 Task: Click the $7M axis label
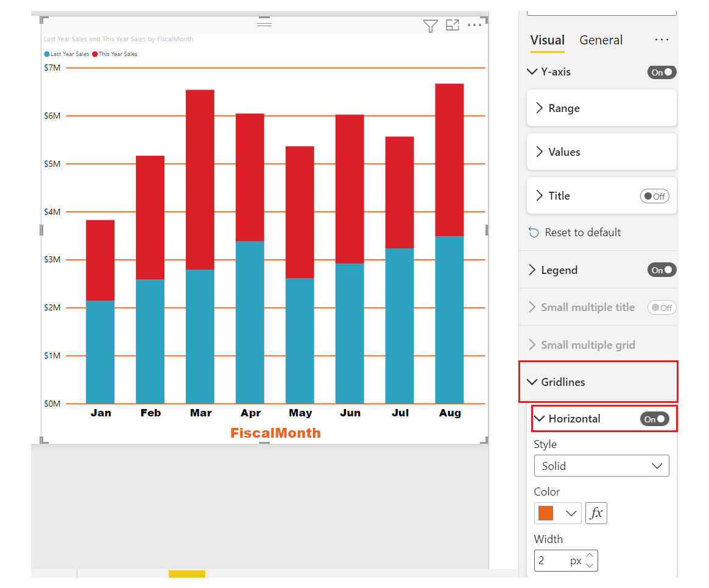pos(52,68)
